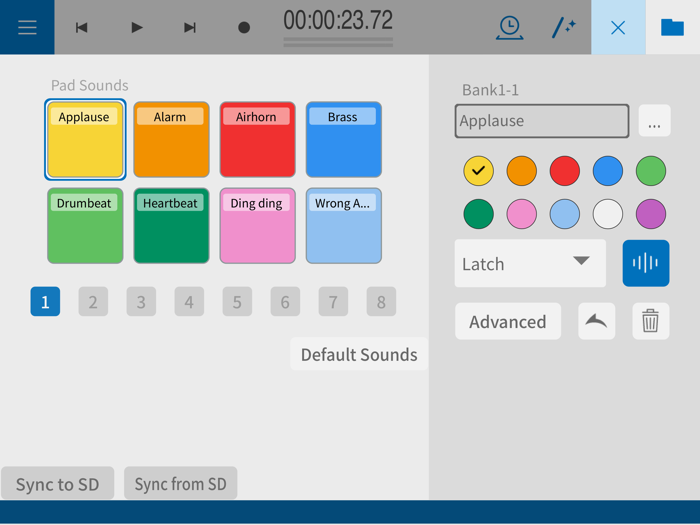Open Advanced pad settings
Screen dimensions: 700x525
pos(508,321)
